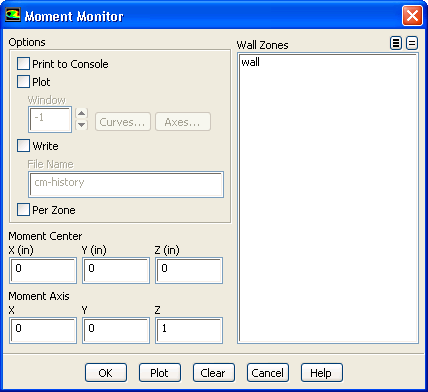Click the Window number field
428x392 pixels.
(50, 119)
